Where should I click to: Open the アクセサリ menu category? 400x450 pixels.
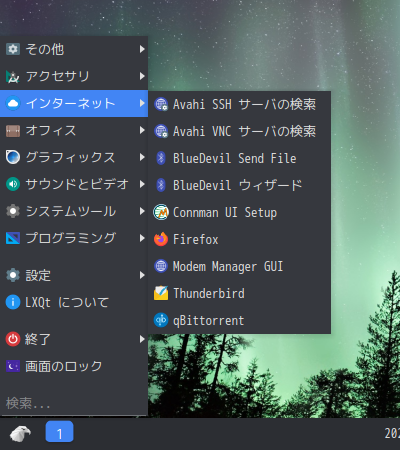tap(74, 76)
